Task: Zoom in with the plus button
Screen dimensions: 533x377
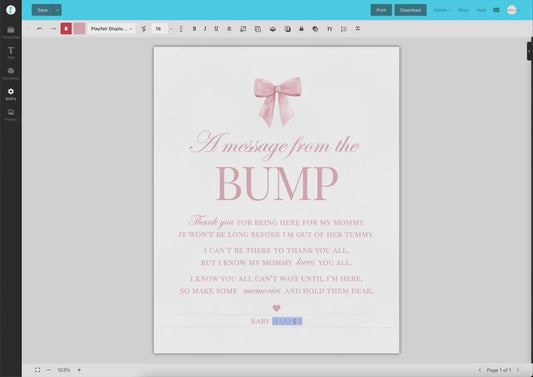Action: click(79, 370)
